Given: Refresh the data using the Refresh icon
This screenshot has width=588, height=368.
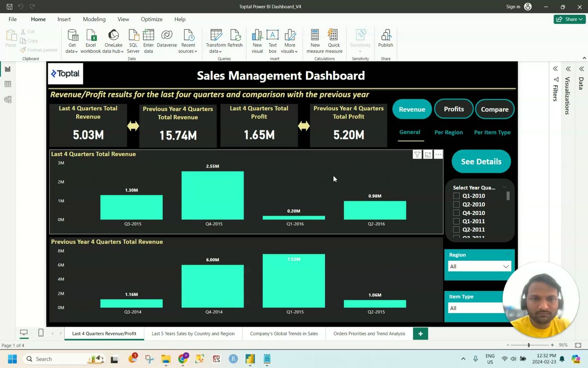Looking at the screenshot, I should coord(235,36).
